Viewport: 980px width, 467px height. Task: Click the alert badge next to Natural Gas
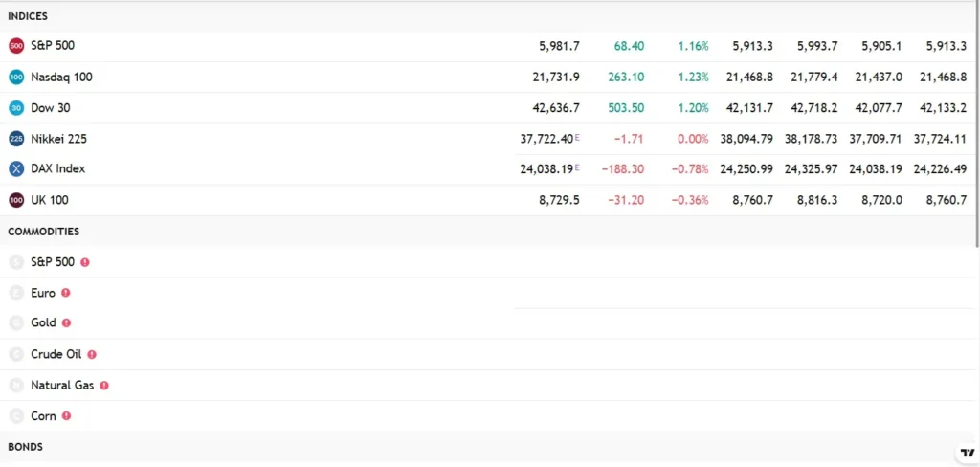pos(104,386)
